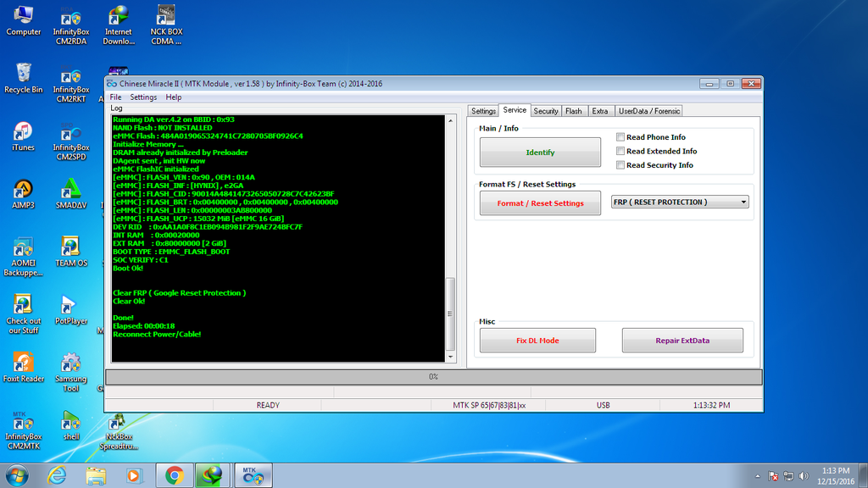This screenshot has height=488, width=868.
Task: Tick the Read Extended Info checkbox
Action: [x=620, y=152]
